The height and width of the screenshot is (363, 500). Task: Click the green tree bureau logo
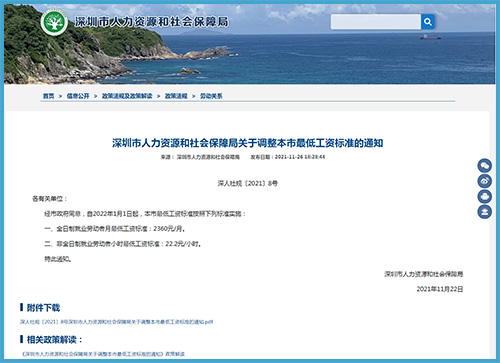click(x=54, y=22)
